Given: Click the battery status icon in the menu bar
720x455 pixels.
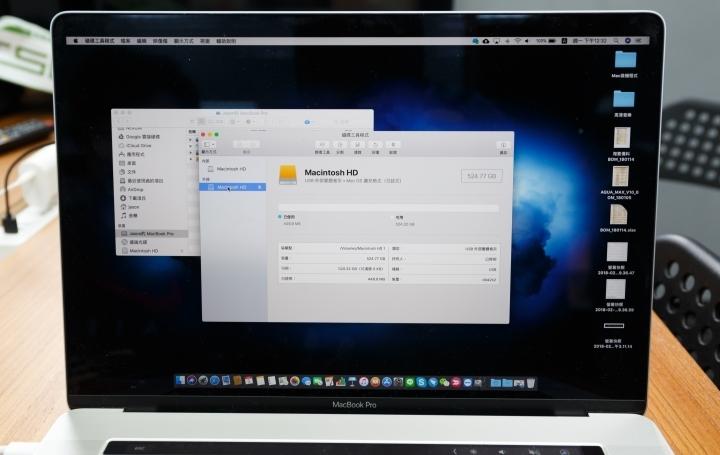Looking at the screenshot, I should point(552,41).
